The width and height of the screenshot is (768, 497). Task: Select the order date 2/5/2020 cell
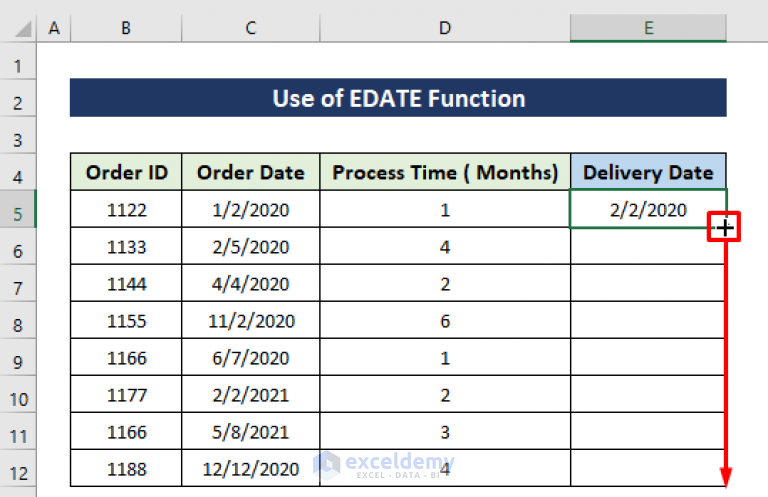coord(250,247)
